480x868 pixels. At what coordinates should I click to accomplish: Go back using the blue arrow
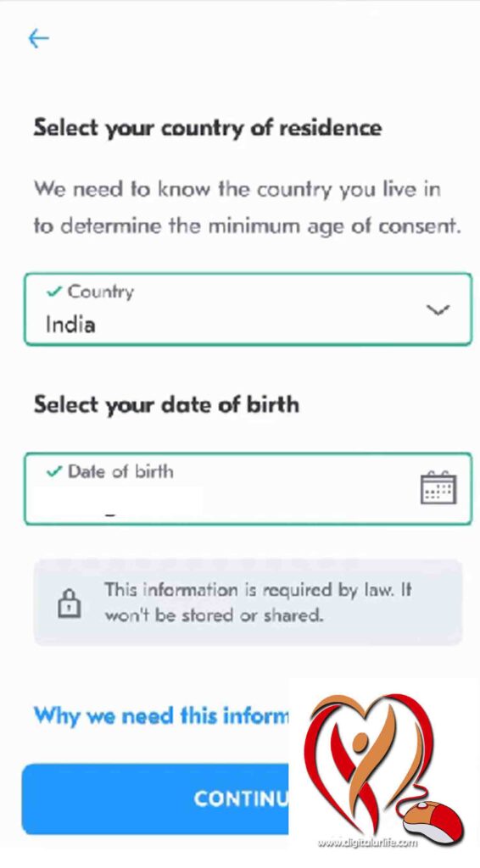pyautogui.click(x=38, y=39)
